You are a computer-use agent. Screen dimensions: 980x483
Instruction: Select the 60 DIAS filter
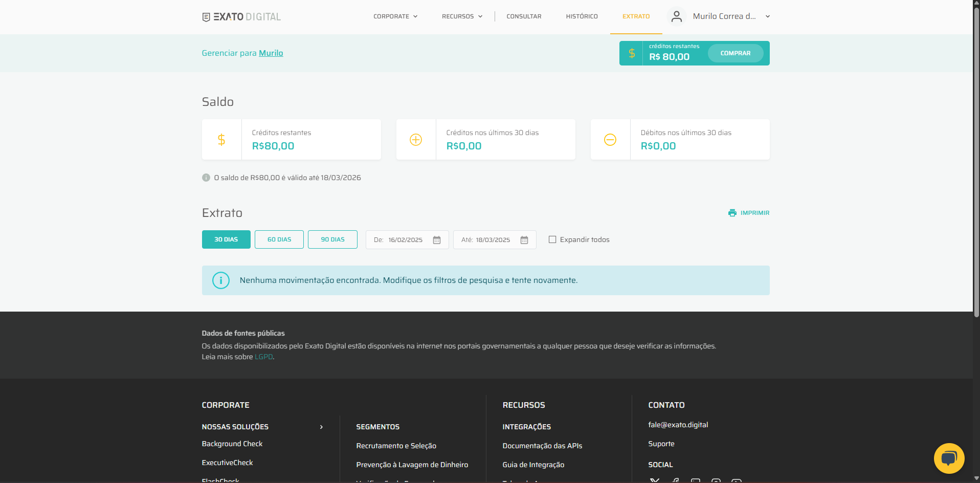279,239
